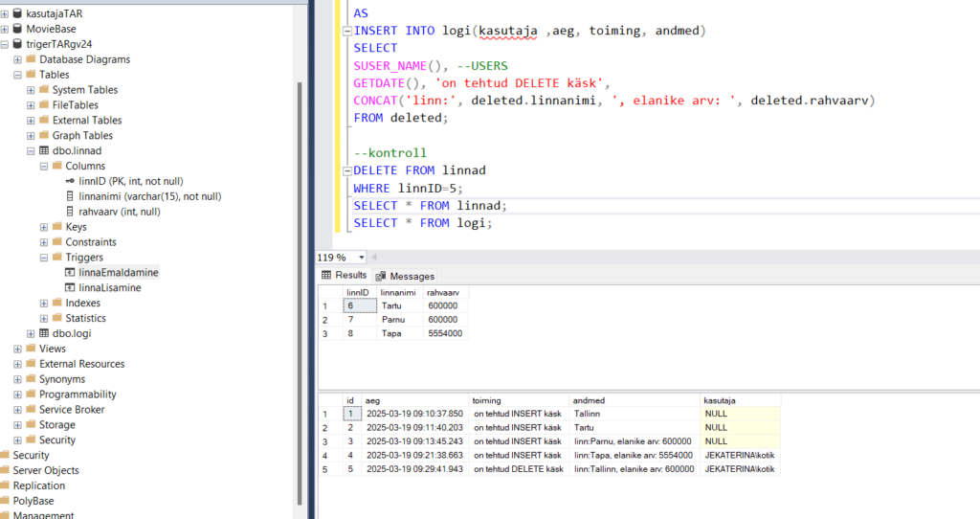
Task: Click the Programmability folder icon
Action: tap(31, 394)
